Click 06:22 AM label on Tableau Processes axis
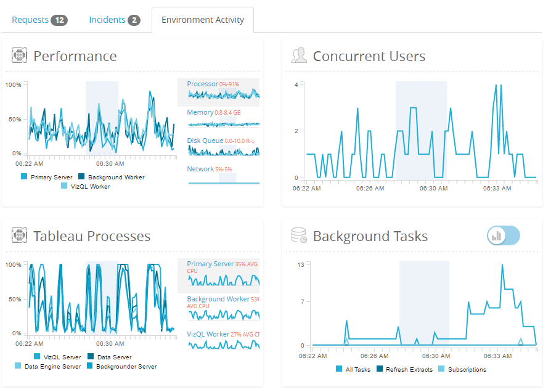 click(x=29, y=344)
